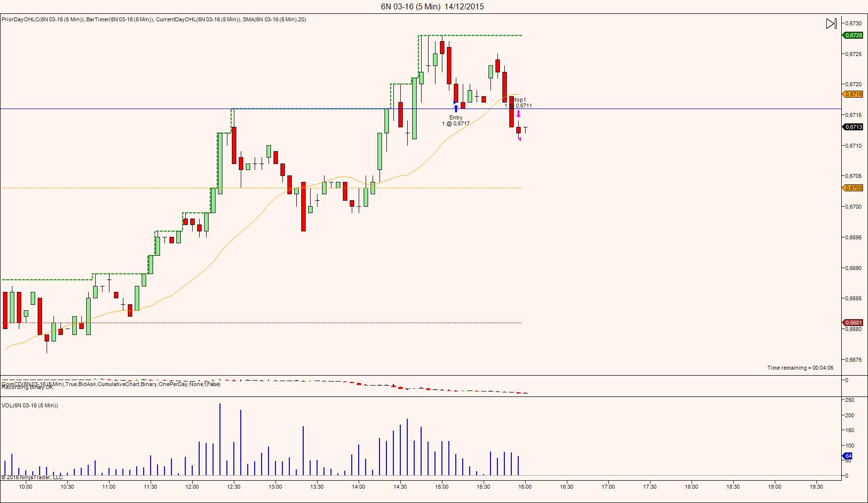Click the chart title '6N 03-16 (5 Min) 14/12/2015'
This screenshot has height=503, width=868.
[433, 6]
